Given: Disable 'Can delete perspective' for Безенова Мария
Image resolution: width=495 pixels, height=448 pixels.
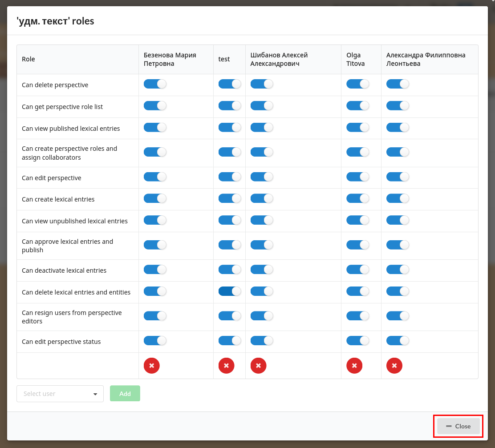Looking at the screenshot, I should 155,84.
